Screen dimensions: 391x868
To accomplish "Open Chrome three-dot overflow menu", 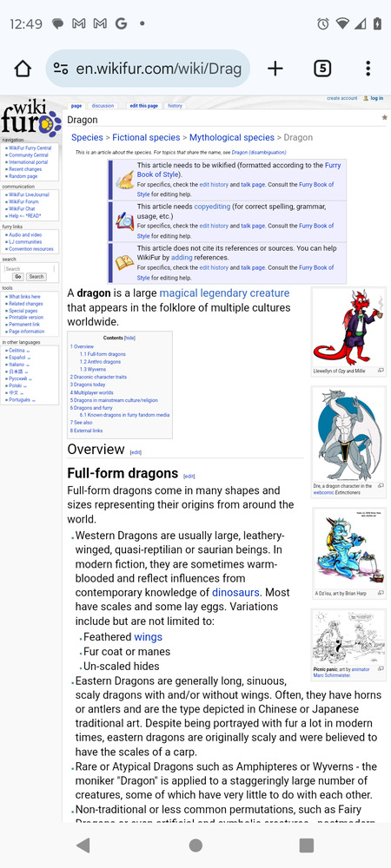I will [x=368, y=69].
